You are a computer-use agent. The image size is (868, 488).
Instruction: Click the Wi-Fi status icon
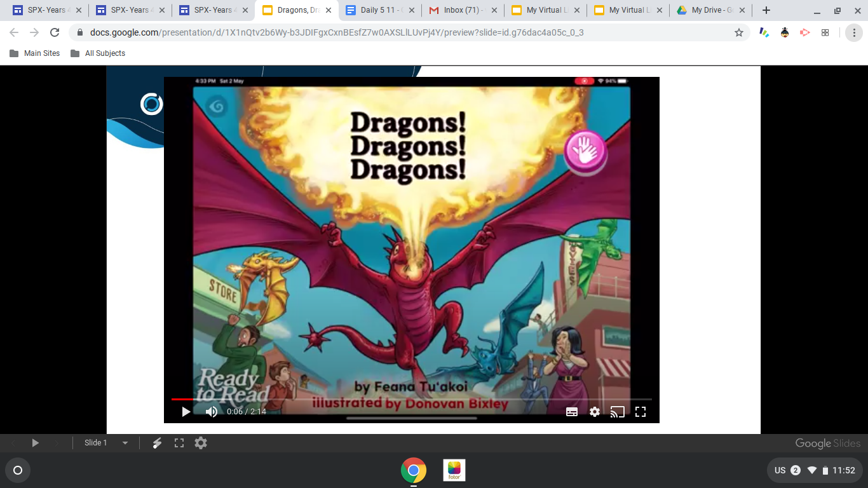click(x=812, y=470)
